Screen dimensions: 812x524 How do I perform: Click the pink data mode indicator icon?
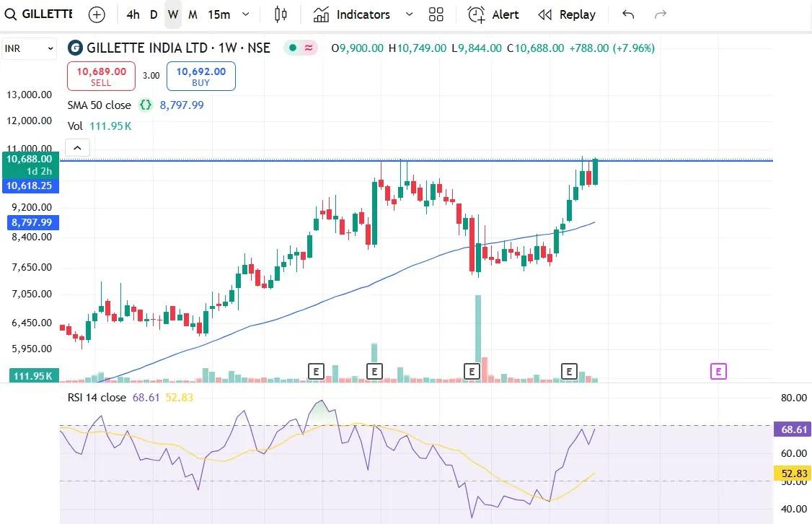tap(309, 48)
